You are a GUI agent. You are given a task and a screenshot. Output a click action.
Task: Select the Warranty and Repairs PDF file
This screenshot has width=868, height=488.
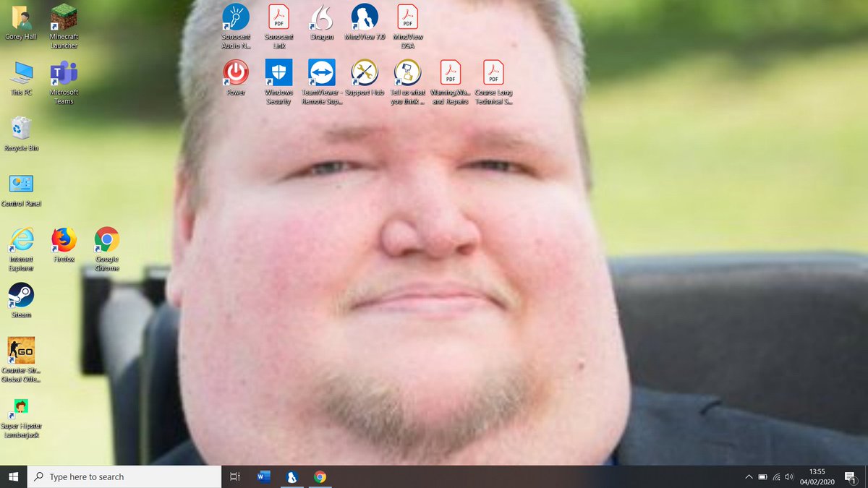point(450,82)
